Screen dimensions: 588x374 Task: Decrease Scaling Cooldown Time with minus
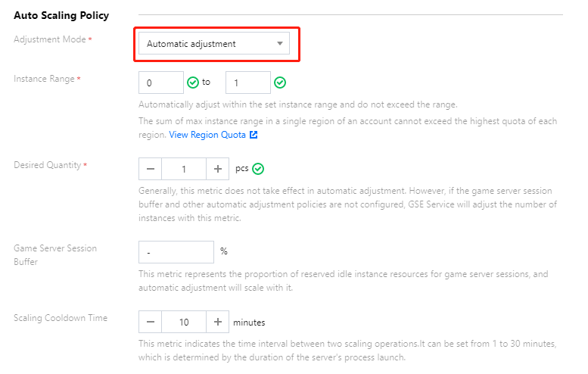click(151, 322)
